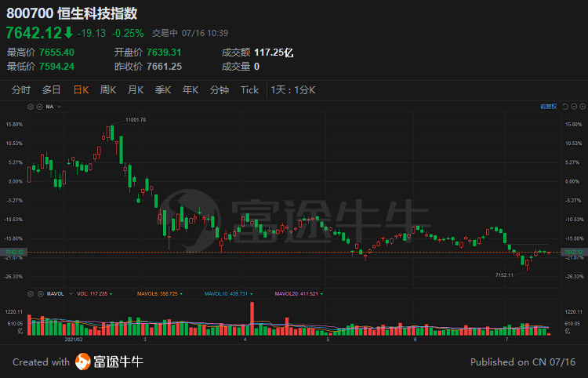
Task: Click the -0.25% change percentage
Action: pos(128,33)
